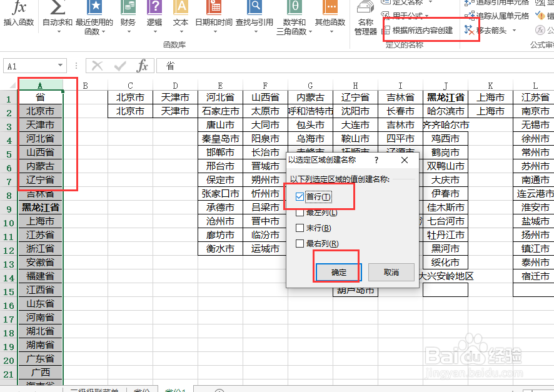Click 追踪引用单元格 trace precedents icon

[500, 4]
